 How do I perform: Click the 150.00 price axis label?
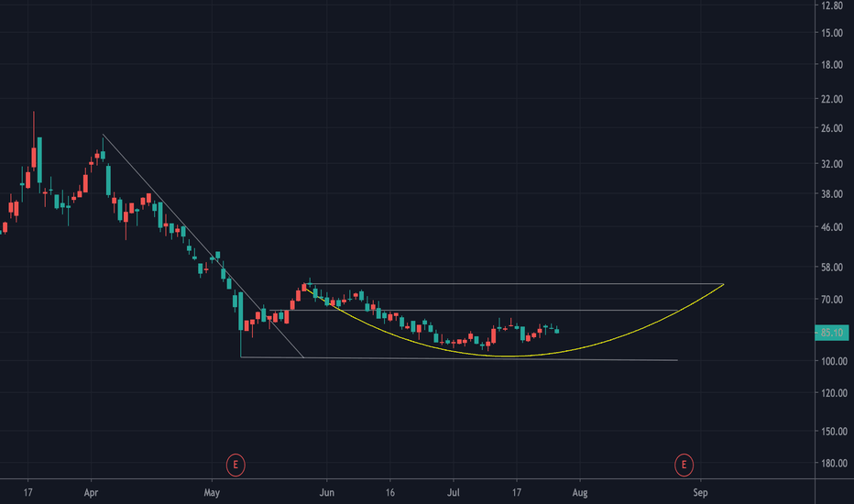click(x=834, y=432)
